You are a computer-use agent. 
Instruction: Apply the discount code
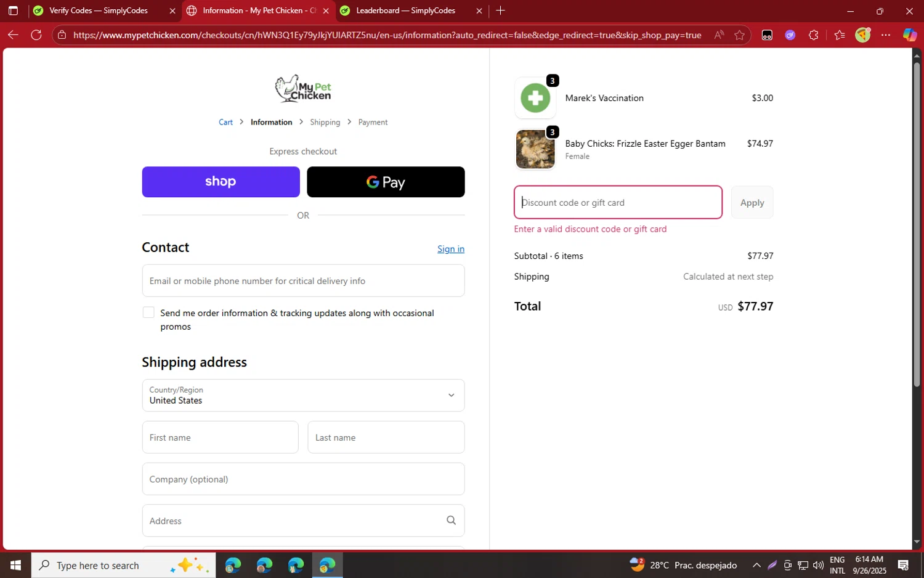[x=752, y=202]
